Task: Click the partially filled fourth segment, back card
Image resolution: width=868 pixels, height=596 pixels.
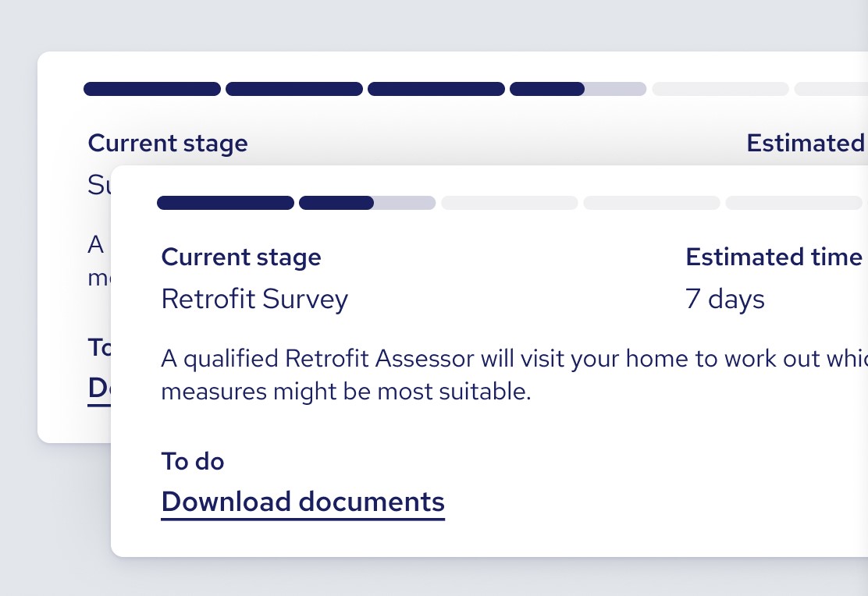Action: tap(578, 89)
